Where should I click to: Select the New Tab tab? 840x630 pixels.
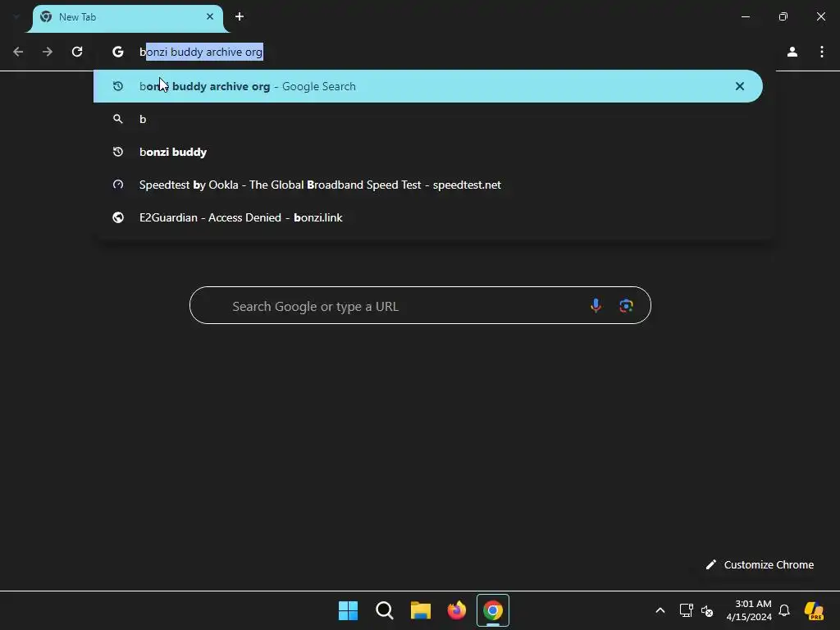click(x=127, y=18)
